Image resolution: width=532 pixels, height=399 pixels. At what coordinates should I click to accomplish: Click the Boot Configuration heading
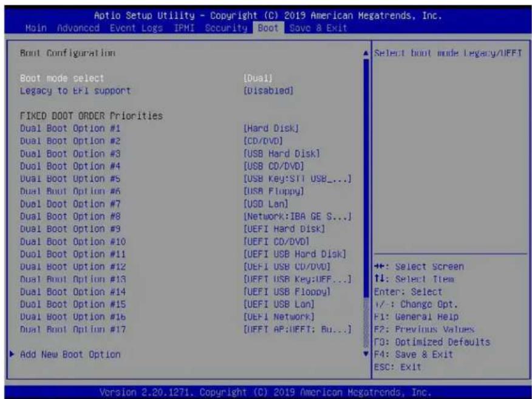click(67, 53)
